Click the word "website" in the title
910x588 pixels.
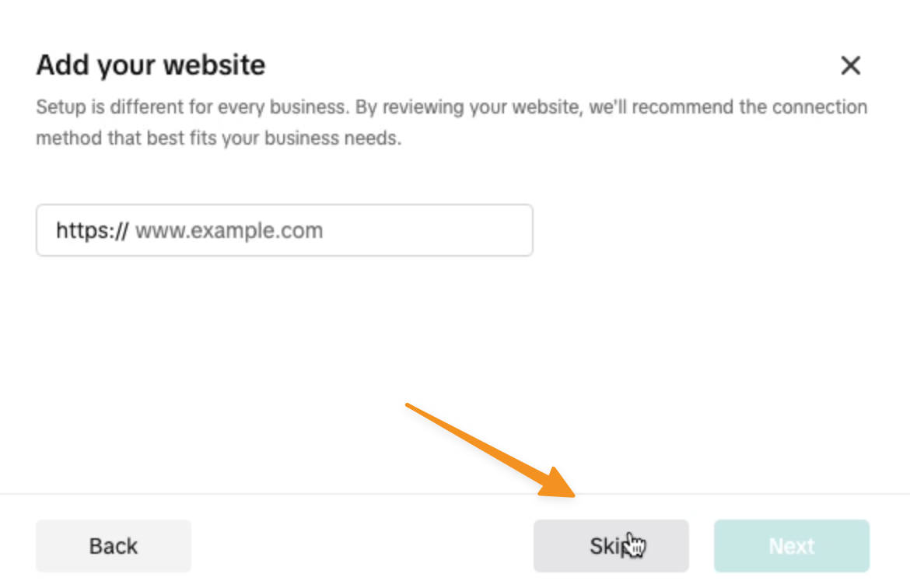[x=219, y=65]
